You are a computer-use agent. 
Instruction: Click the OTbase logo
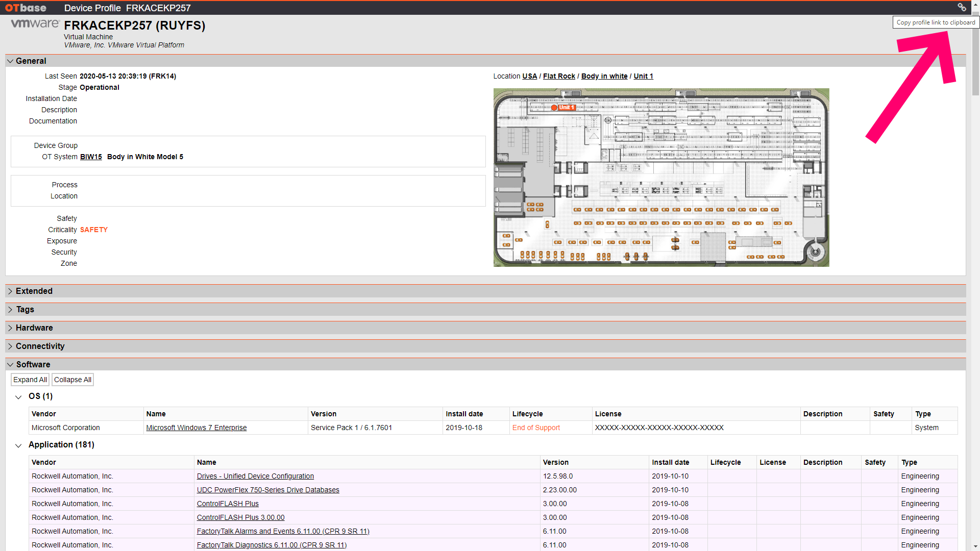tap(26, 8)
